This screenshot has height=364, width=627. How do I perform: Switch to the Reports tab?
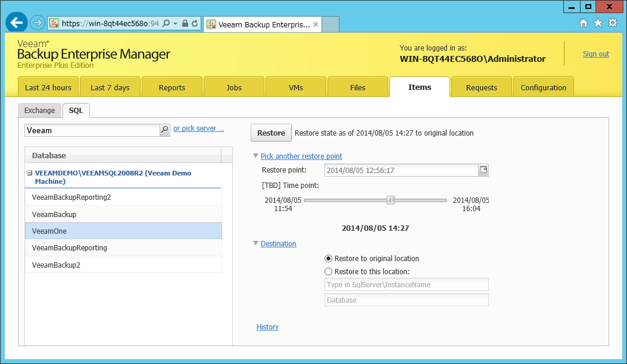coord(172,87)
